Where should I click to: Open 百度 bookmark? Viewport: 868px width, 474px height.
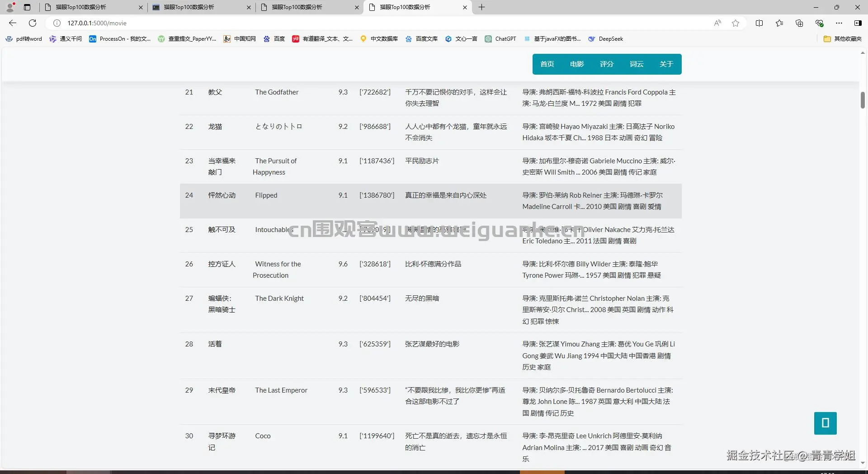click(274, 39)
